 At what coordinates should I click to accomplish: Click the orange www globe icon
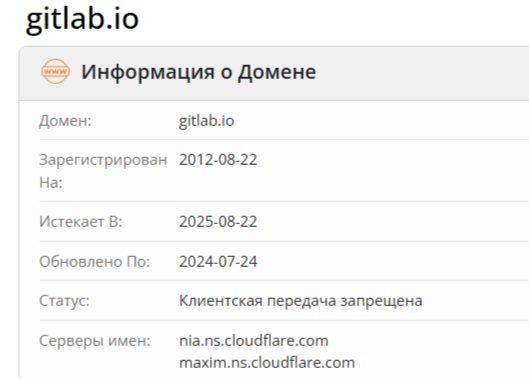click(x=55, y=71)
